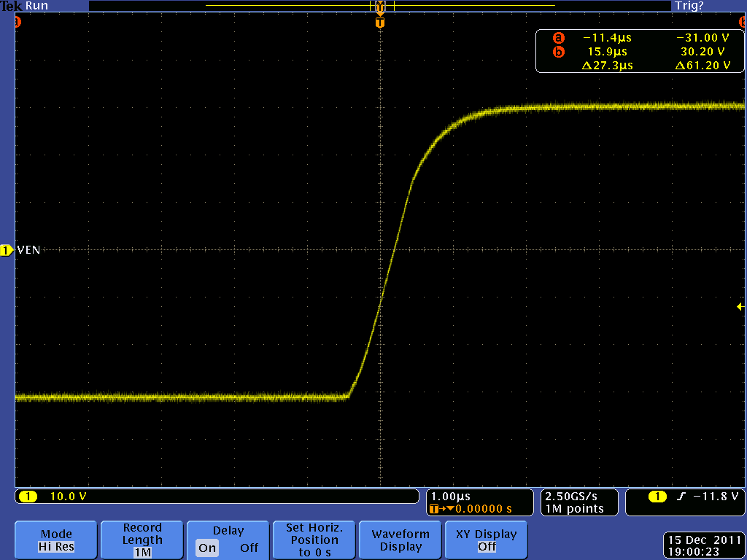Open the Record Length menu
Viewport: 747px width, 560px height.
coord(142,540)
